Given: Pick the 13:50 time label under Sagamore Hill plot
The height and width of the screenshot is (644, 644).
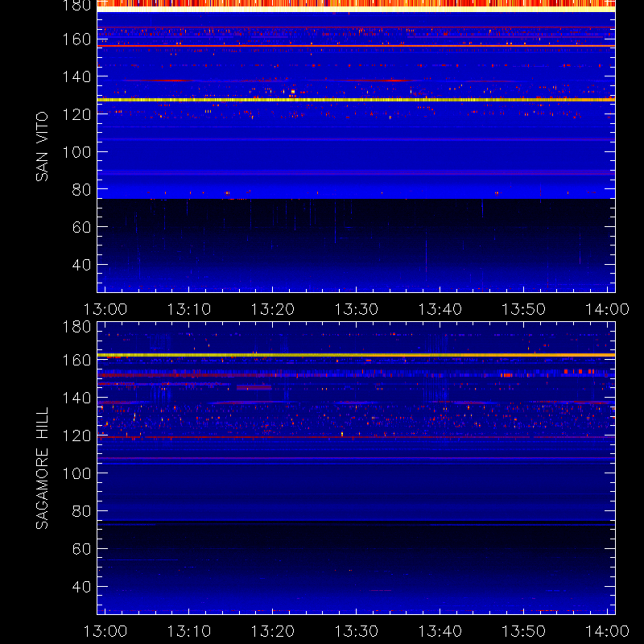Looking at the screenshot, I should (524, 631).
